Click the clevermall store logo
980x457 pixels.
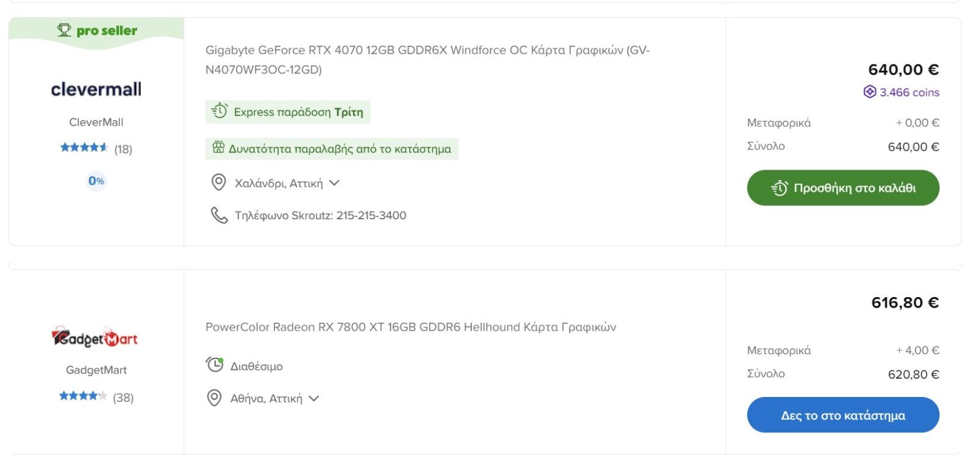point(96,89)
